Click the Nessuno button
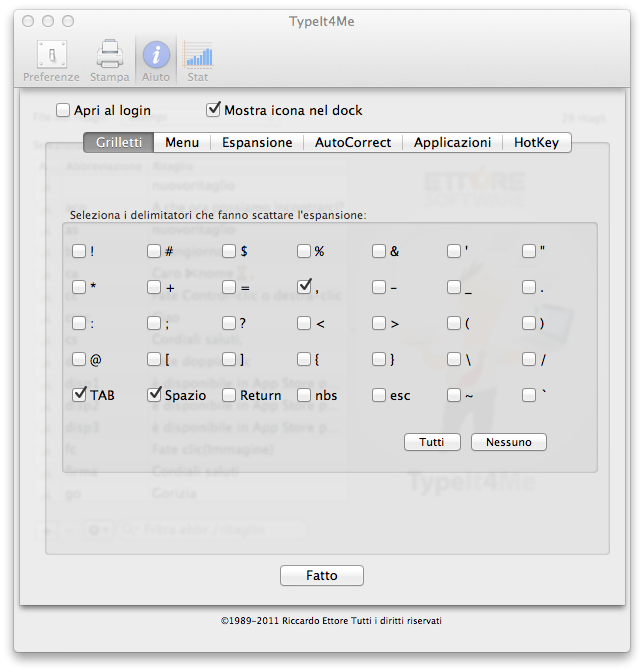The image size is (644, 672). pos(509,442)
